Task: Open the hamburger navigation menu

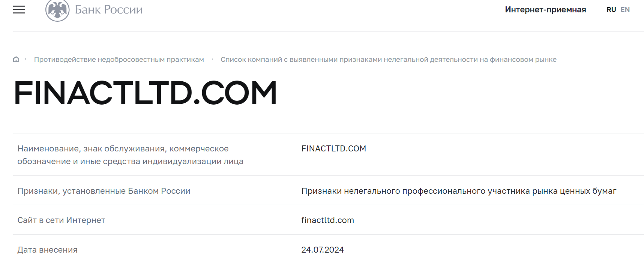Action: point(19,10)
